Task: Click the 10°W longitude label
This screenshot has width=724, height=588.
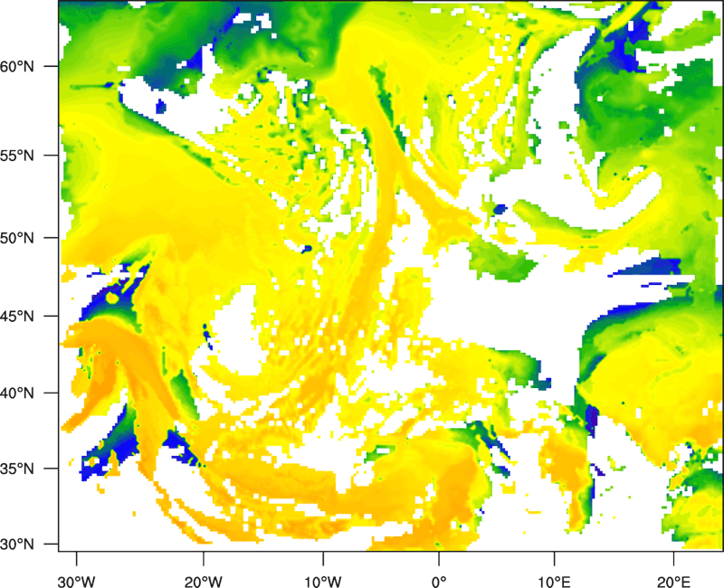Action: click(x=323, y=581)
